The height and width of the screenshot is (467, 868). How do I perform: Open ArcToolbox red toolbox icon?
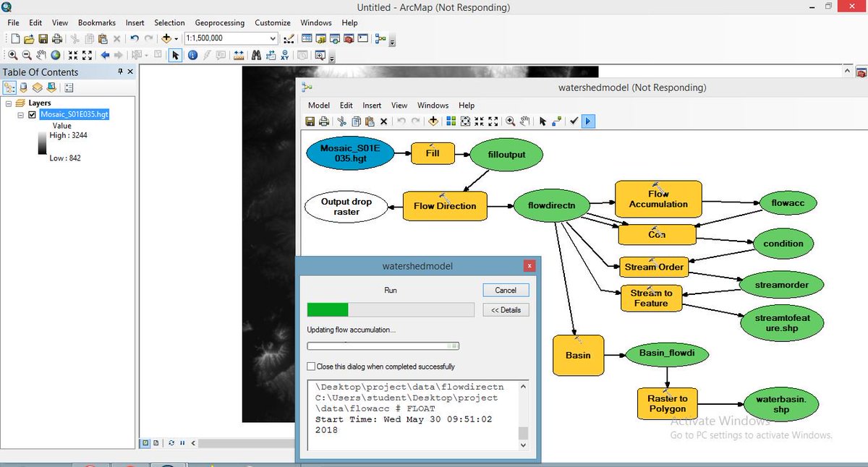tap(348, 38)
